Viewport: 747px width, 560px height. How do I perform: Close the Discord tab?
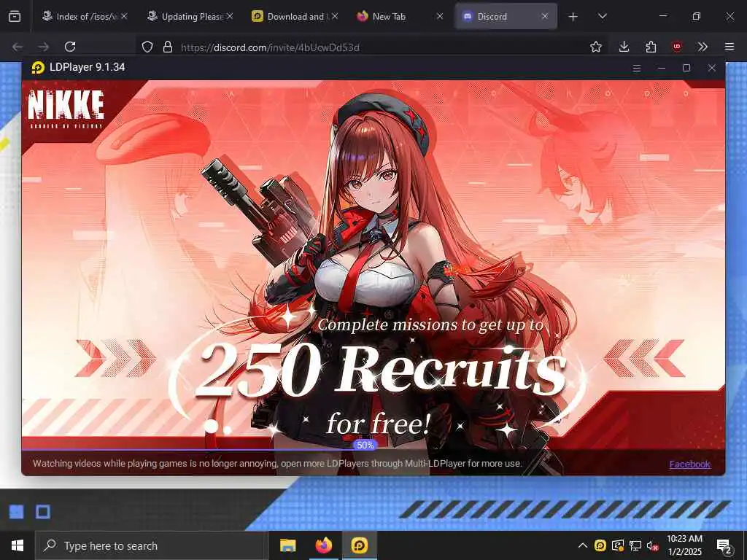click(545, 16)
